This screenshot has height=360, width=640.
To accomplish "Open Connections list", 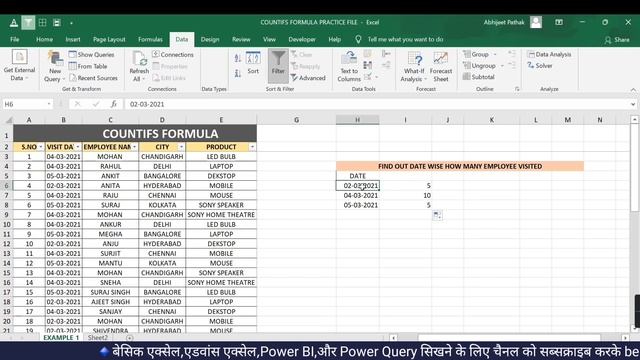I will tap(173, 54).
